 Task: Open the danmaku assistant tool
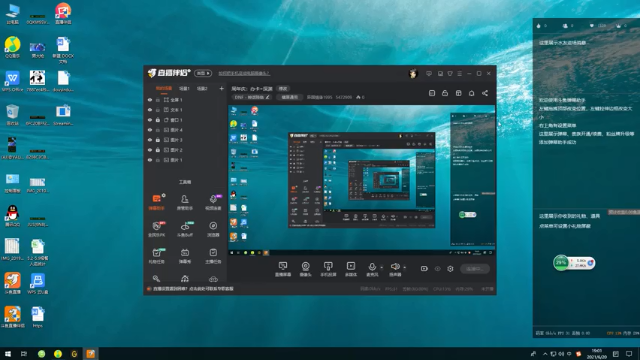click(x=156, y=202)
